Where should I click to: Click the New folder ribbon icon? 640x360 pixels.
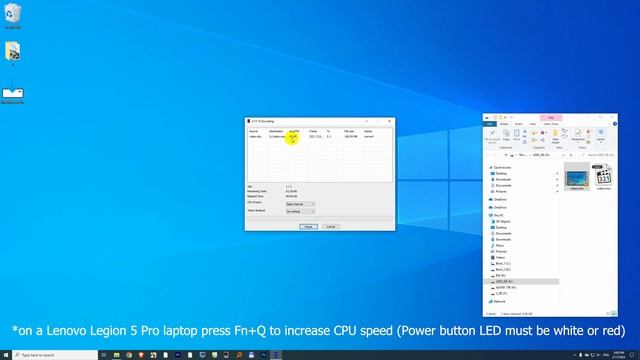(555, 136)
